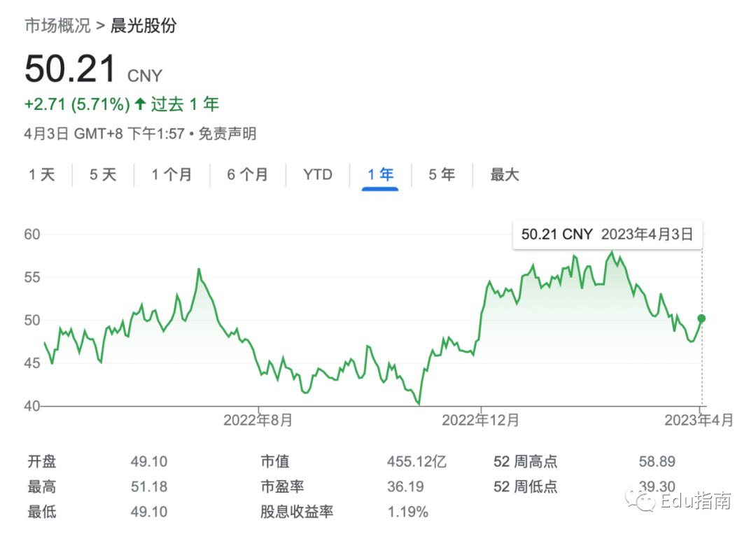Image resolution: width=756 pixels, height=534 pixels.
Task: Click the 晨光股份 breadcrumb title
Action: pyautogui.click(x=143, y=25)
